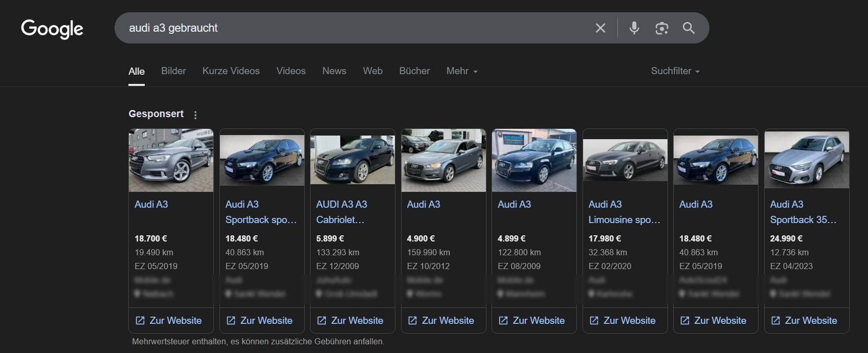The width and height of the screenshot is (868, 353).
Task: Click the magnifier search icon
Action: 689,28
